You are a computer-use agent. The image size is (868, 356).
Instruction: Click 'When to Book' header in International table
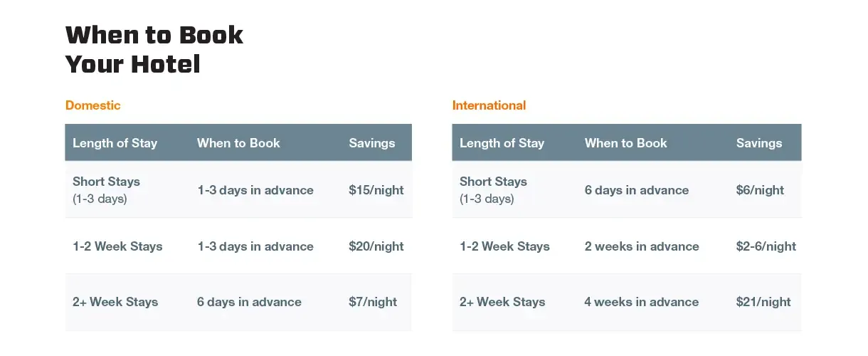[x=625, y=143]
